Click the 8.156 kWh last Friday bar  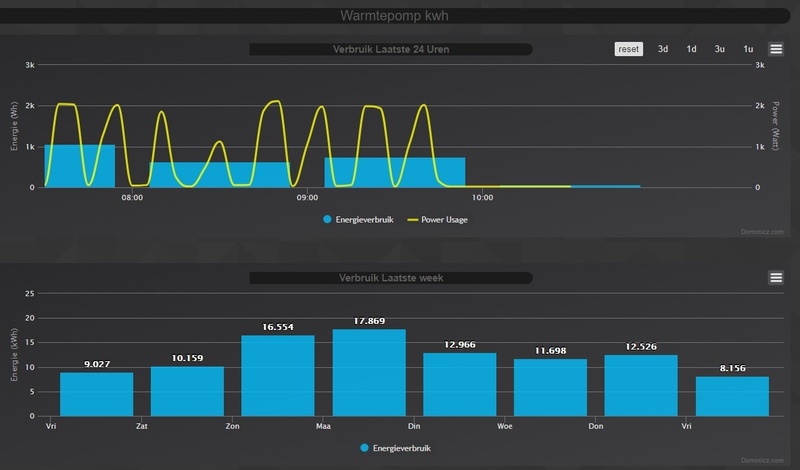732,396
